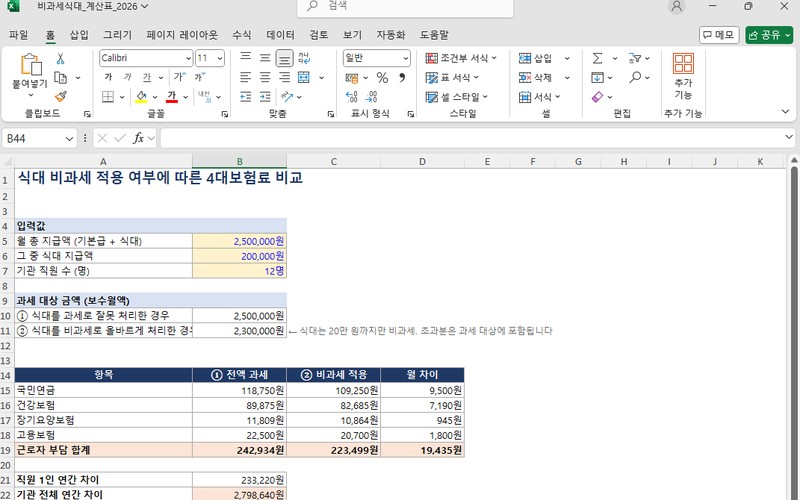This screenshot has height=500, width=800.
Task: Toggle italic formatting
Action: [128, 77]
